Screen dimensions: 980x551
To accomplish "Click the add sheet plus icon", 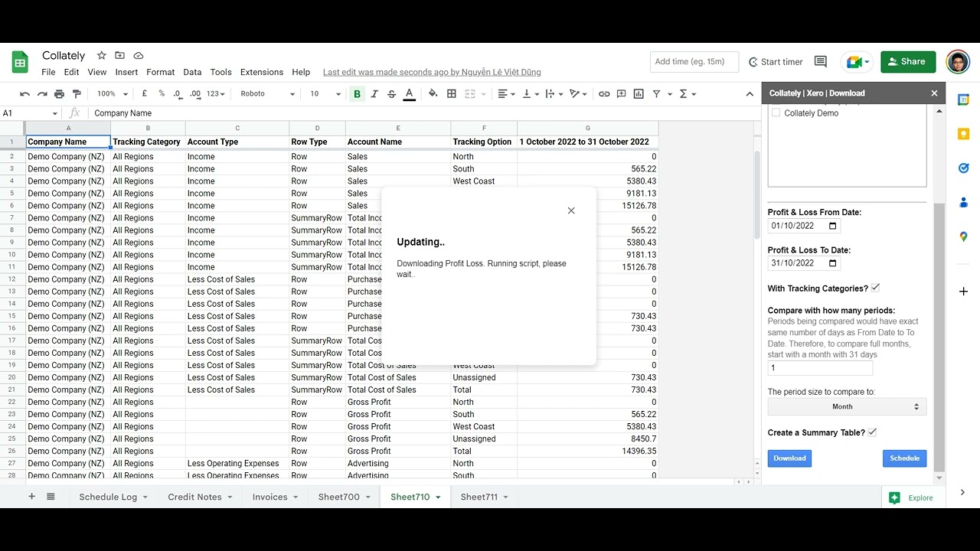I will [31, 497].
